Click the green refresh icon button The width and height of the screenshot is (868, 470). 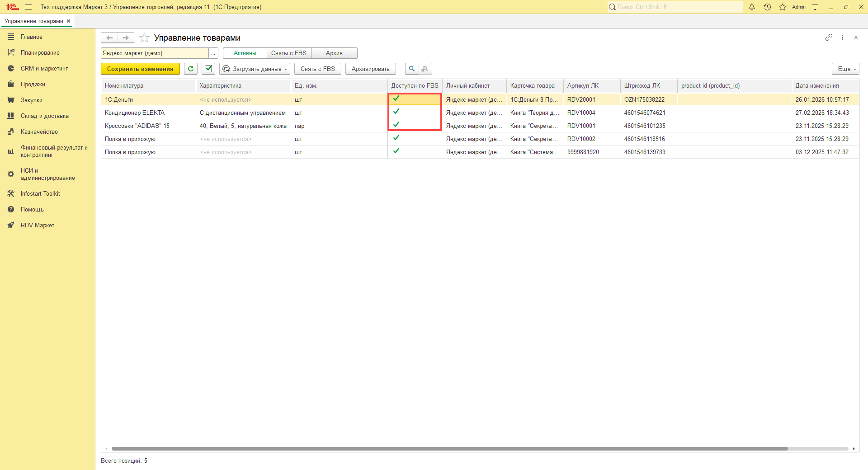click(x=191, y=69)
